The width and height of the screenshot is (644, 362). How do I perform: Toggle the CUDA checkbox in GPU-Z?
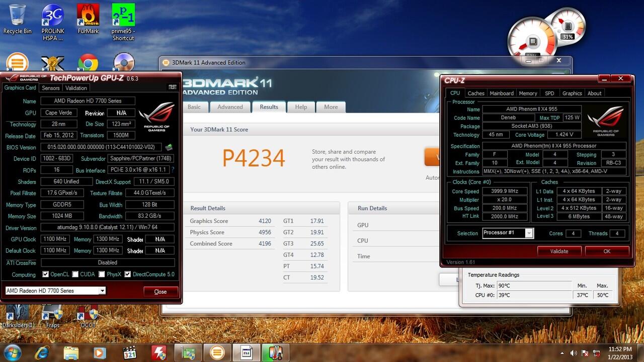click(75, 275)
